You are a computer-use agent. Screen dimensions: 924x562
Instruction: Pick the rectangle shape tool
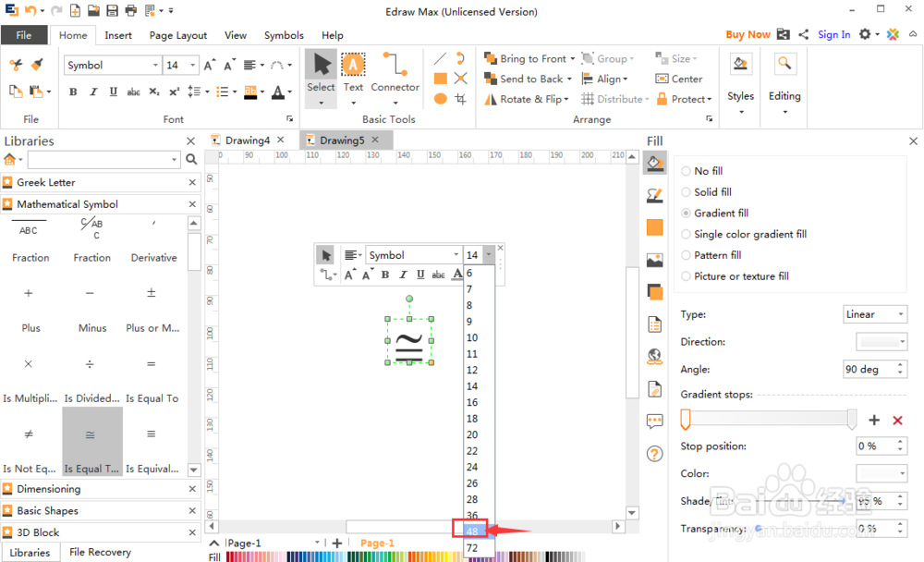(440, 79)
